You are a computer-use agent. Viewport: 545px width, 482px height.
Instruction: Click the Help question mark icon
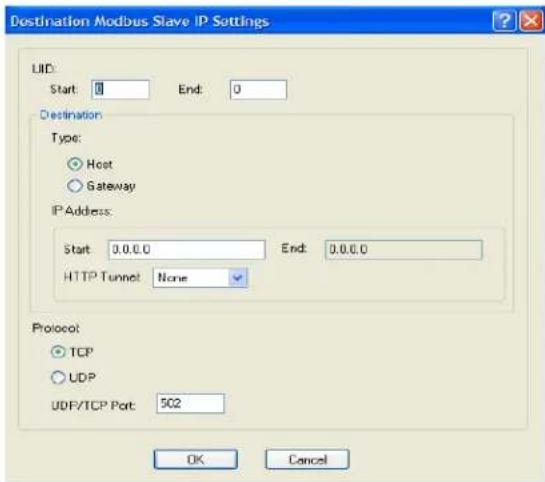point(504,21)
